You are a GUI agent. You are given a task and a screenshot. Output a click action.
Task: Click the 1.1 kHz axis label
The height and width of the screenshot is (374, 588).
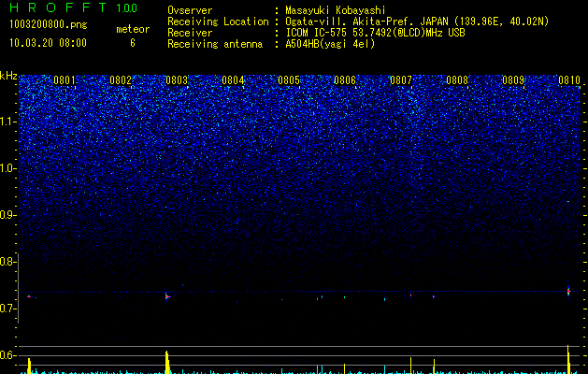[x=7, y=122]
